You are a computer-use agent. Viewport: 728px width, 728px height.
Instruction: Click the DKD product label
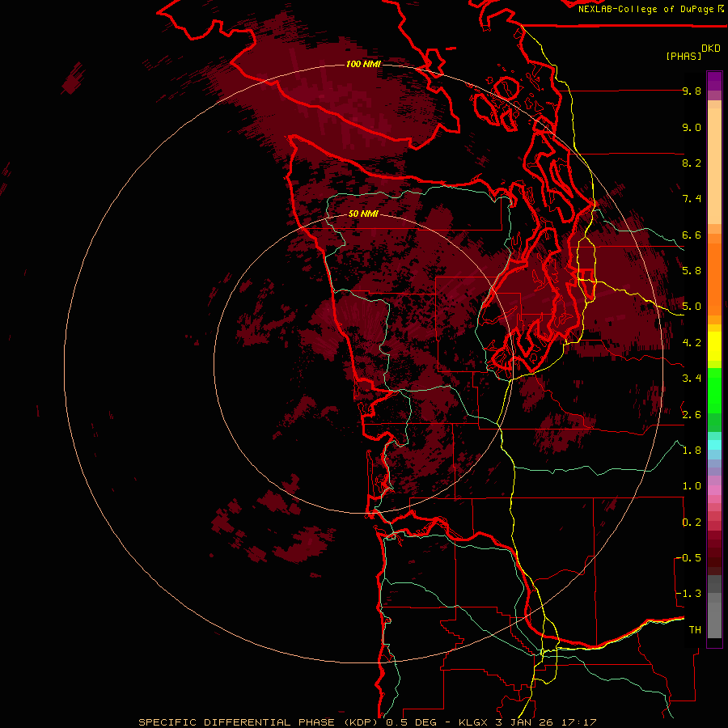point(711,49)
